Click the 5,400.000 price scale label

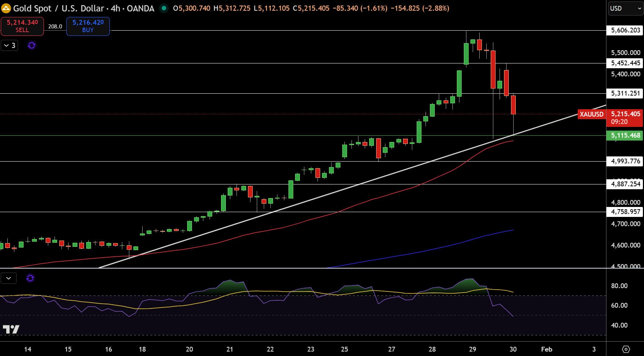click(x=626, y=74)
